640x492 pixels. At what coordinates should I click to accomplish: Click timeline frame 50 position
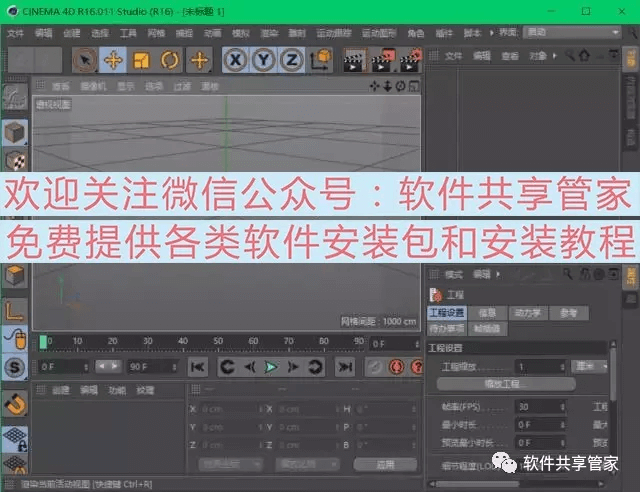tap(218, 343)
